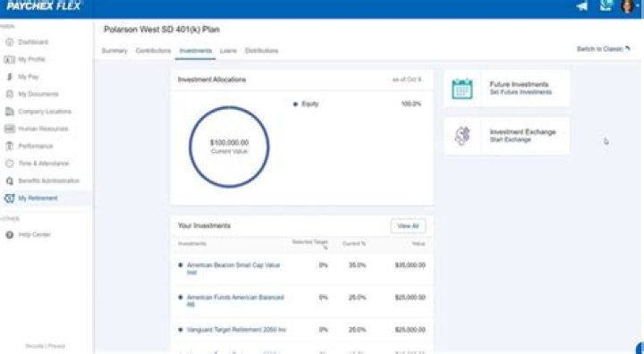Click the Your Investments heading
This screenshot has width=644, height=354.
click(x=204, y=226)
